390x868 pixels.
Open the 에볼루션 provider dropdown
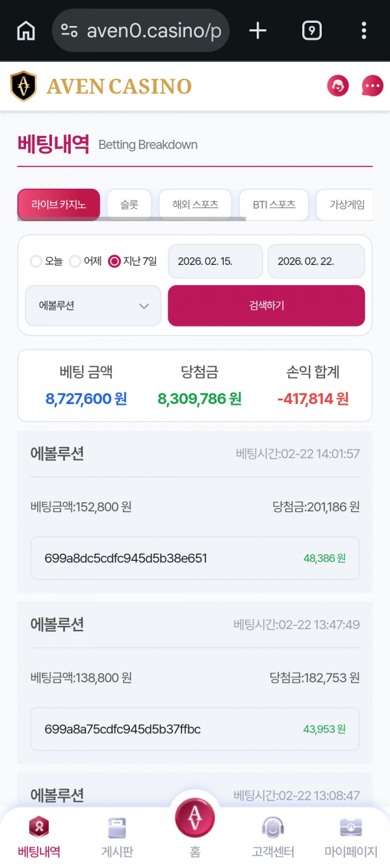point(93,306)
